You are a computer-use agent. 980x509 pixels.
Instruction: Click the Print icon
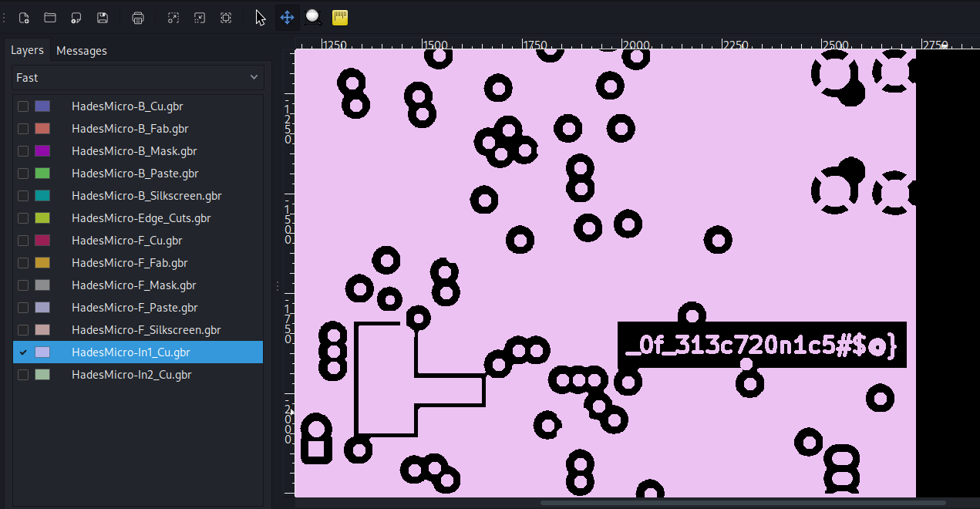[x=138, y=18]
